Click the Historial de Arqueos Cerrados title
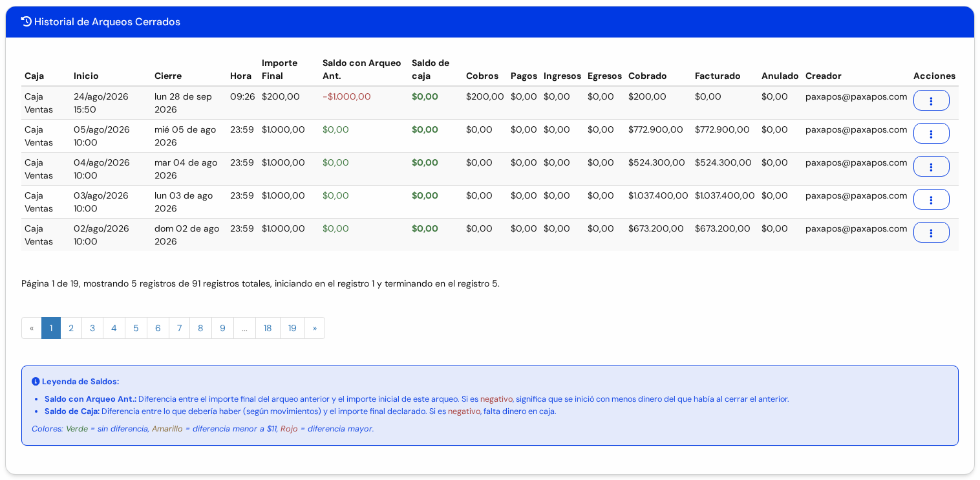 pyautogui.click(x=107, y=22)
